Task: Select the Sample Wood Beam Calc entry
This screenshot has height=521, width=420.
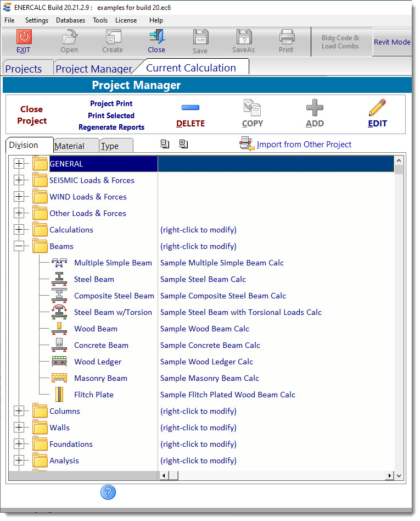Action: (204, 329)
